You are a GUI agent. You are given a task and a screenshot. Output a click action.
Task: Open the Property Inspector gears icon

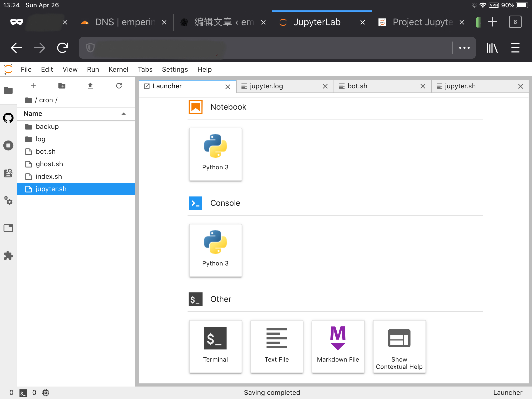pos(8,201)
